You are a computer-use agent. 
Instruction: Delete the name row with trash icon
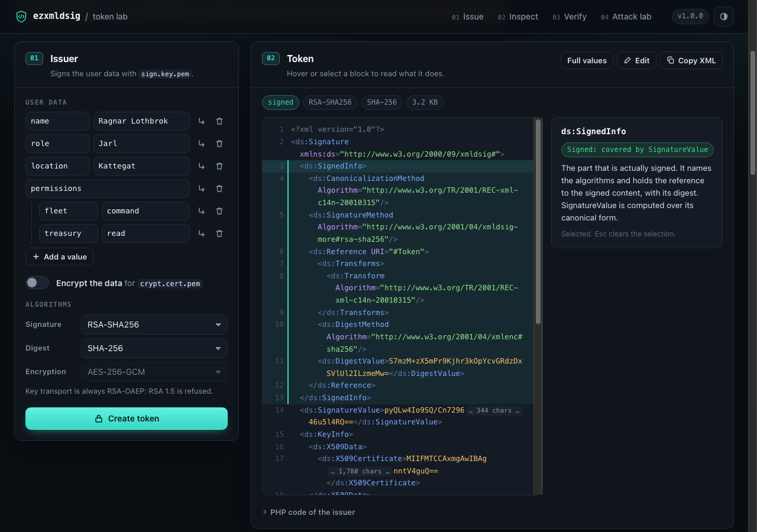tap(219, 121)
